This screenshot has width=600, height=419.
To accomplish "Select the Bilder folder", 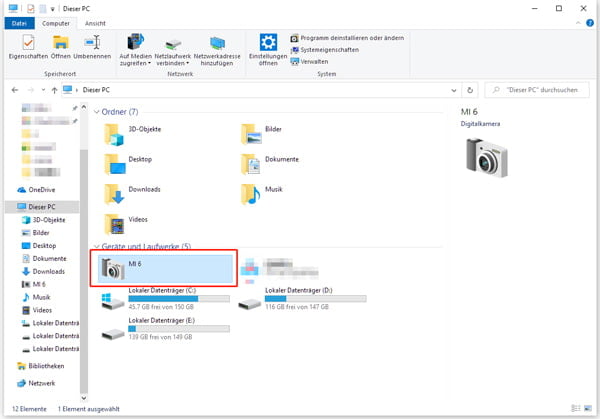I will 262,134.
